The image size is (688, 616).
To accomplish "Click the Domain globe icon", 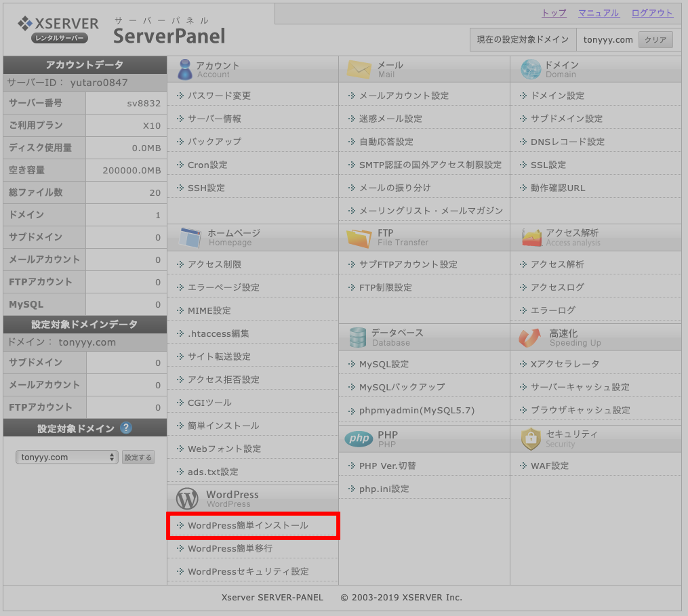I will click(x=531, y=69).
